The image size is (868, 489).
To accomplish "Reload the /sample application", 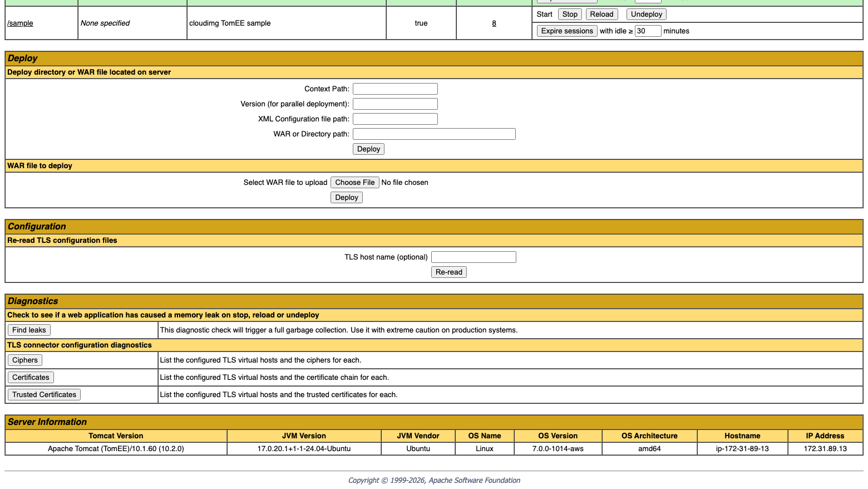I will pyautogui.click(x=601, y=14).
